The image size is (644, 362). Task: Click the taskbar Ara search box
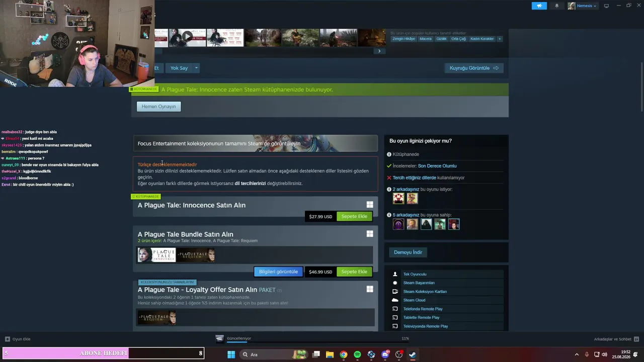tap(274, 354)
